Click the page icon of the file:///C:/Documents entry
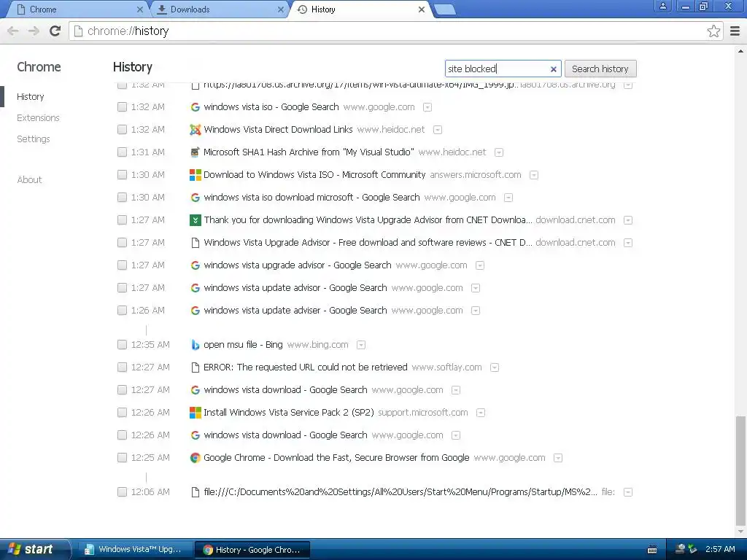This screenshot has height=560, width=747. [196, 492]
